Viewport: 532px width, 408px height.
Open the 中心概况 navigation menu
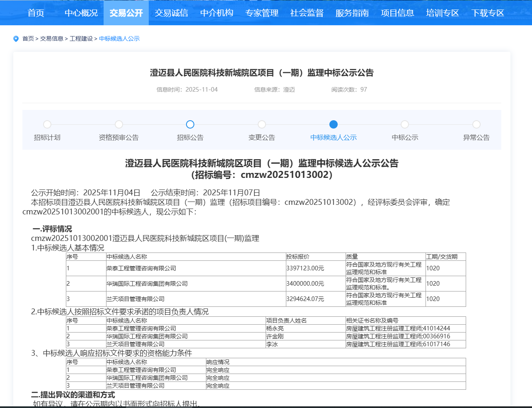pyautogui.click(x=81, y=13)
